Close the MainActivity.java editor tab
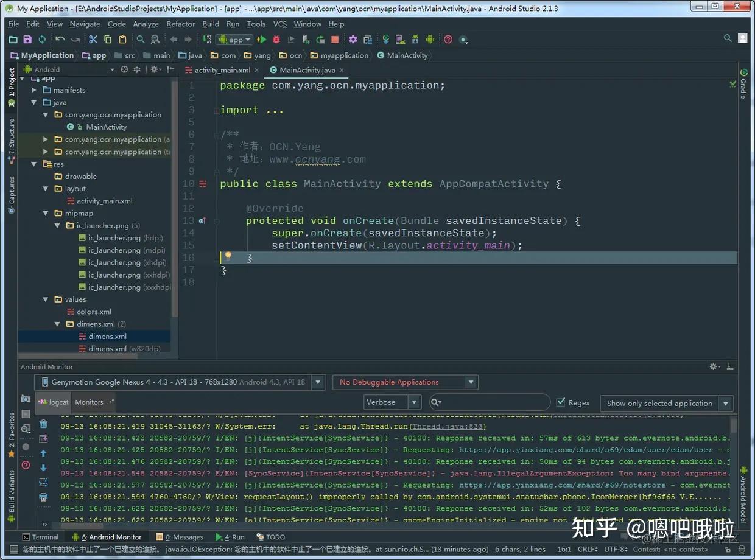The image size is (755, 560). pos(342,70)
